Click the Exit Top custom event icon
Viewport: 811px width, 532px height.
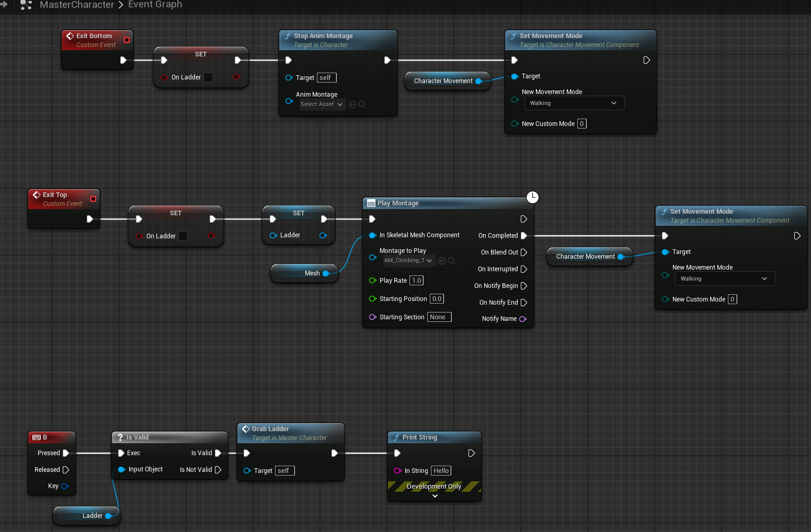click(x=37, y=195)
